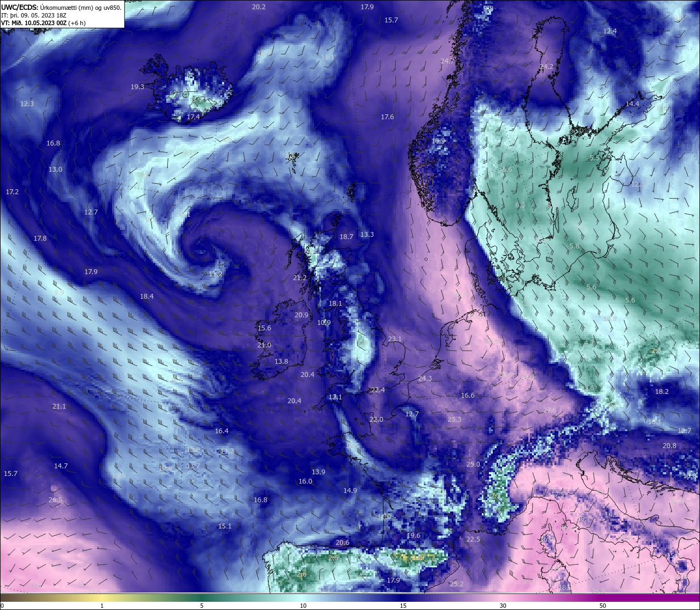Click the 25.2 value at the bottom near the Balearics
Screen dimensions: 700x610
point(457,584)
